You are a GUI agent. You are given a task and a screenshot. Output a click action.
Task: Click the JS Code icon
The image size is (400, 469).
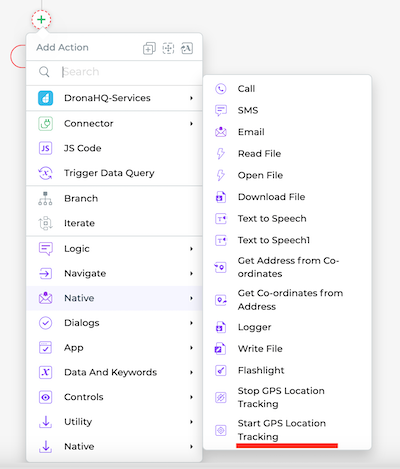pyautogui.click(x=45, y=148)
